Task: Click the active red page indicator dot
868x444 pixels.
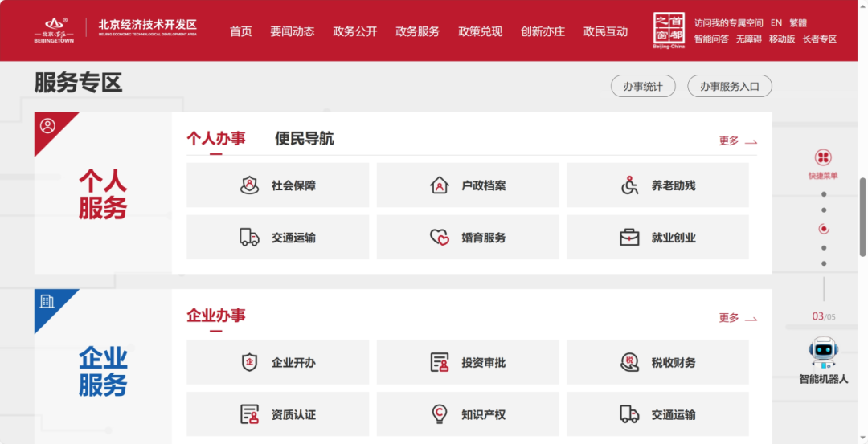Action: pyautogui.click(x=824, y=229)
